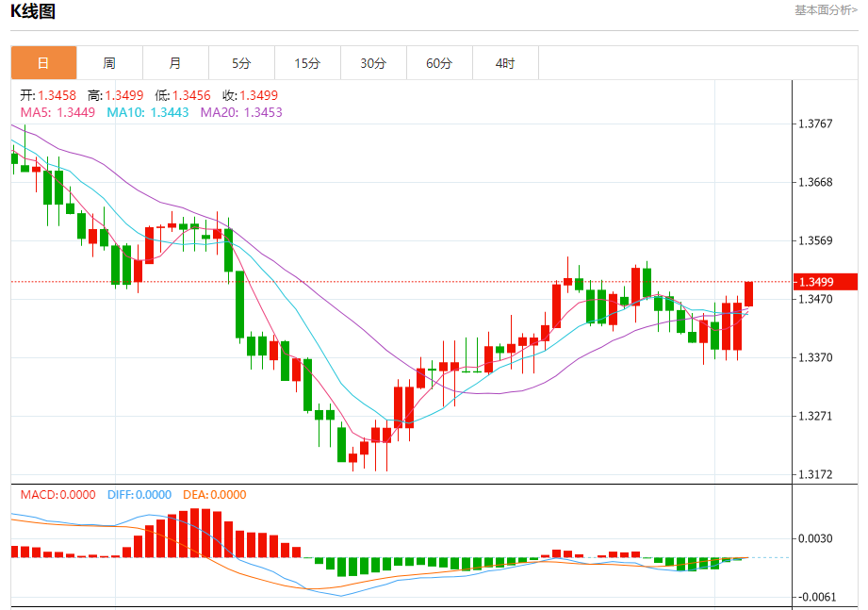Click the K线图 heading
868x610 pixels.
[x=33, y=11]
